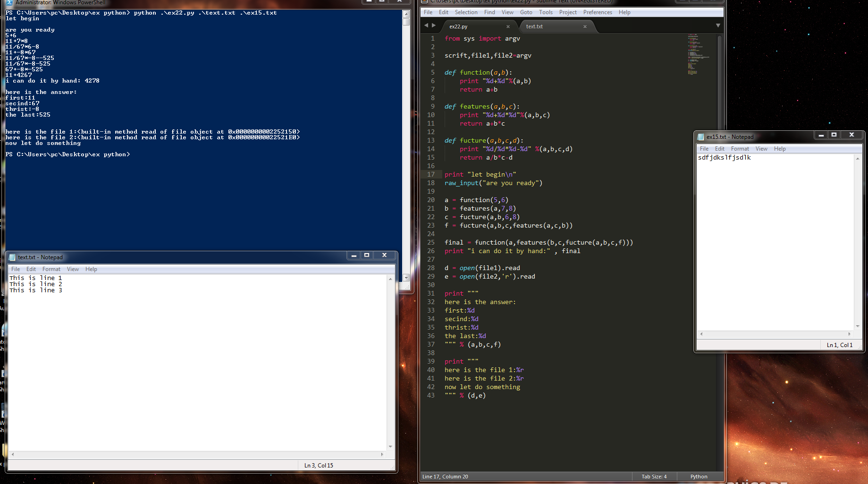The image size is (868, 484).
Task: Click the Notepad icon in text.txt title bar
Action: tap(12, 257)
